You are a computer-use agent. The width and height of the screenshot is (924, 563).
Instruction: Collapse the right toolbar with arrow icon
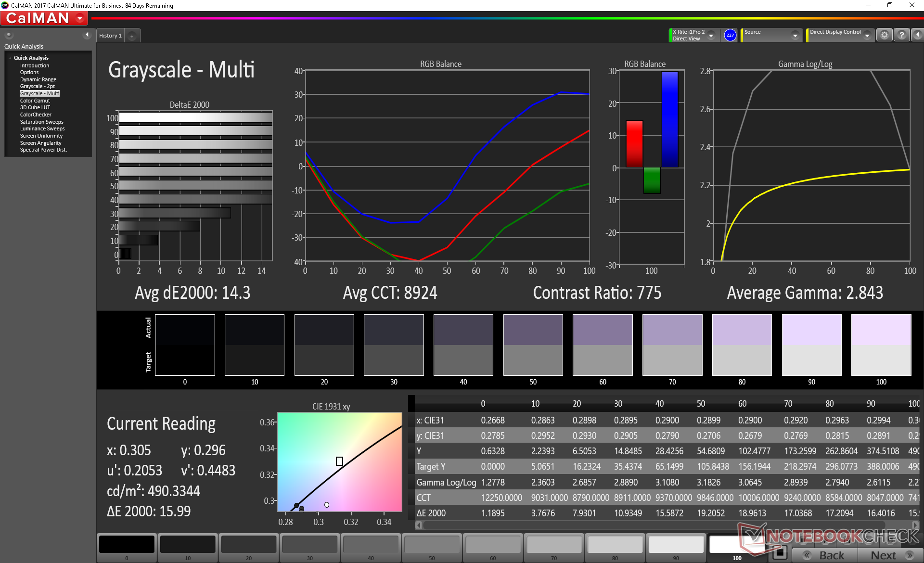(917, 35)
